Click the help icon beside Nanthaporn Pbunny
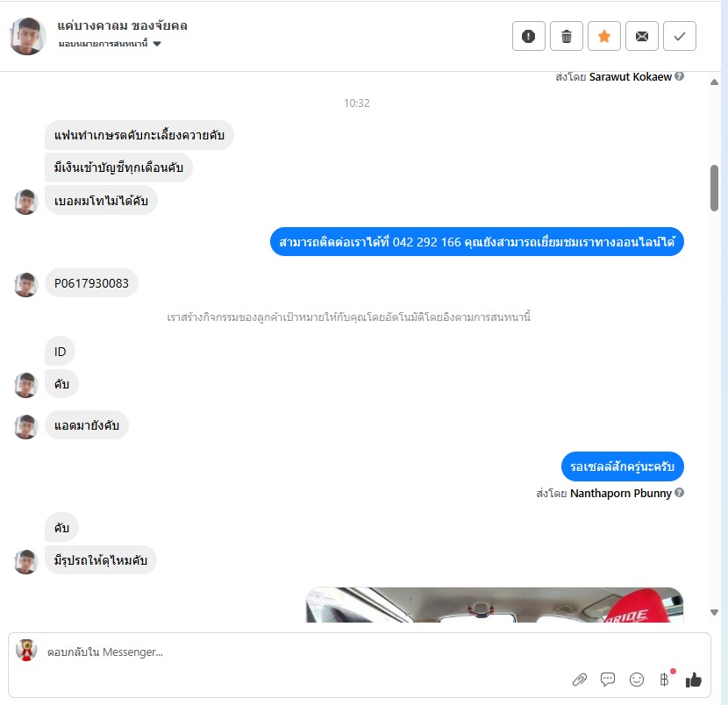The width and height of the screenshot is (728, 705). tap(679, 493)
